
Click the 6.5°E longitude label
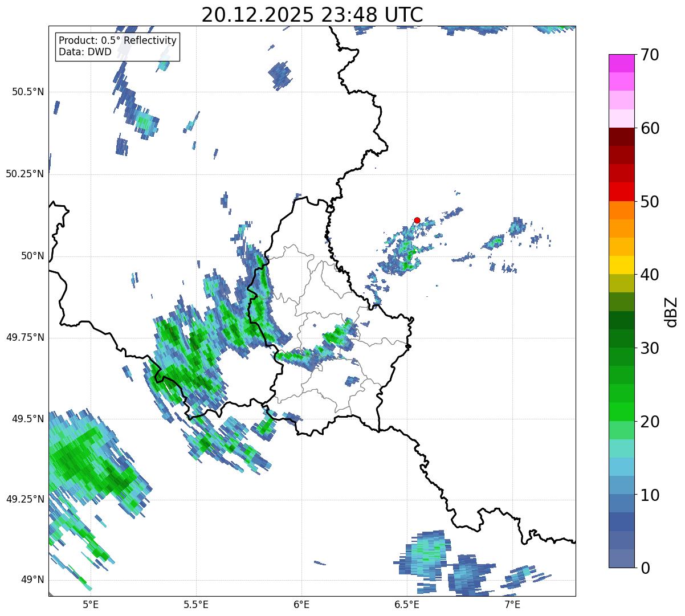tap(407, 604)
